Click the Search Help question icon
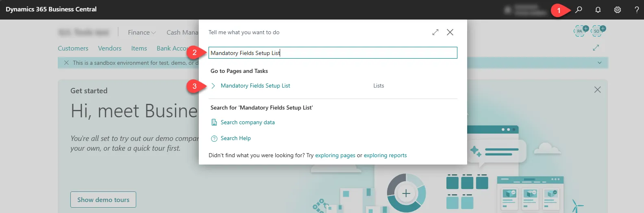644x213 pixels. click(214, 138)
